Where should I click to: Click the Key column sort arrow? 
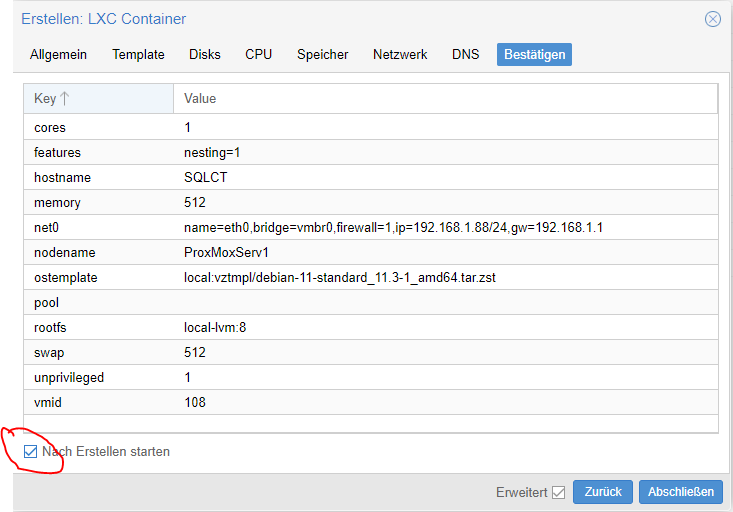click(65, 98)
